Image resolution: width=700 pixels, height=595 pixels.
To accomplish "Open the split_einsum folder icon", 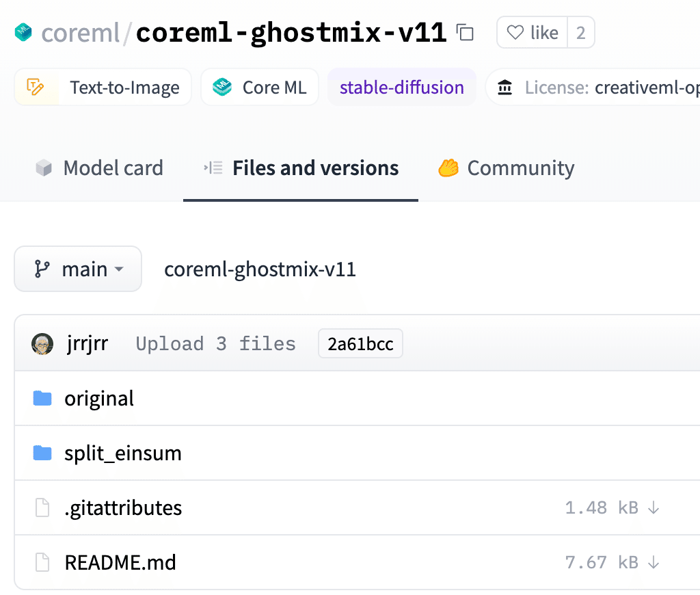I will coord(42,453).
